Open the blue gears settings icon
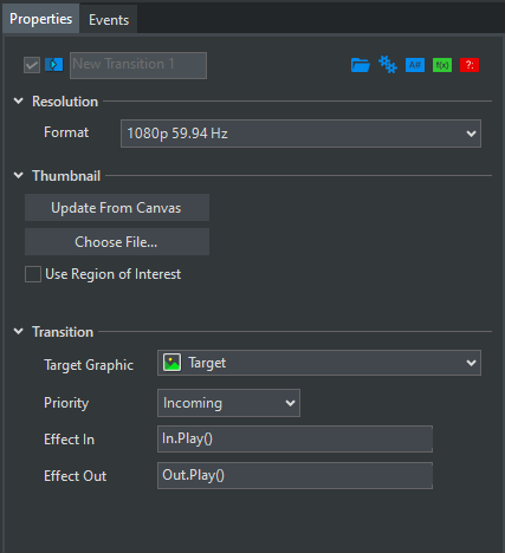The image size is (506, 554). (388, 65)
